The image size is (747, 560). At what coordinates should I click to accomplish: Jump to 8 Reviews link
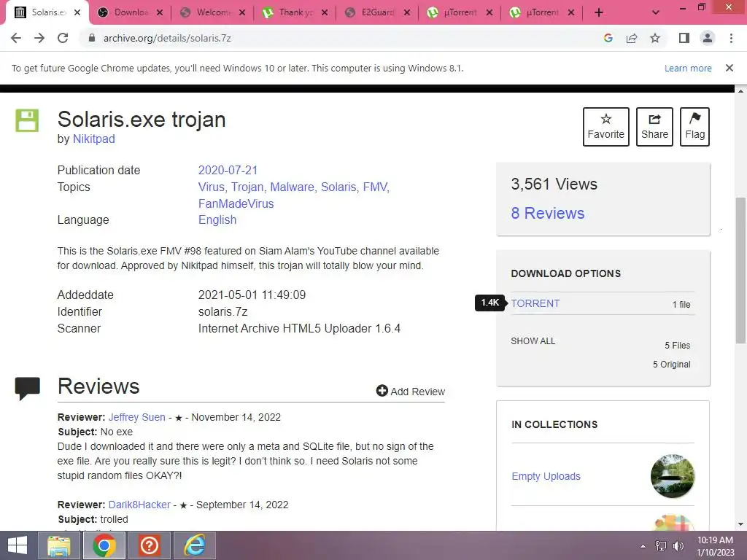(547, 214)
